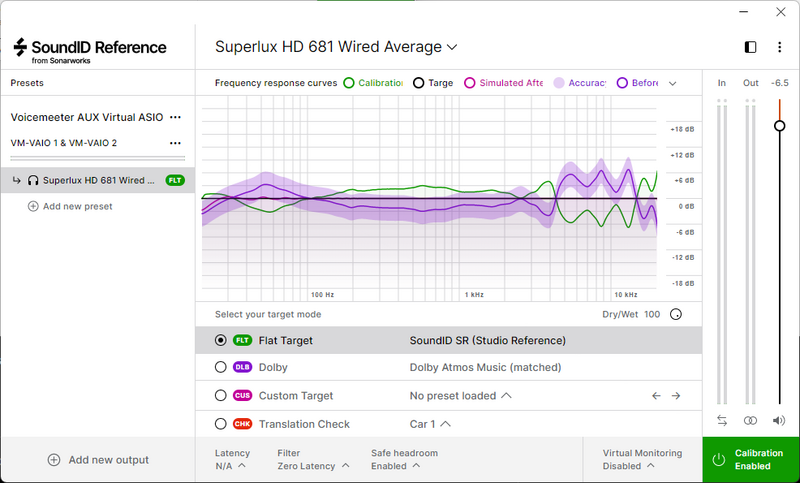Open Voicemeeter AUX Virtual ASIO options menu
The width and height of the screenshot is (800, 483).
(x=175, y=117)
